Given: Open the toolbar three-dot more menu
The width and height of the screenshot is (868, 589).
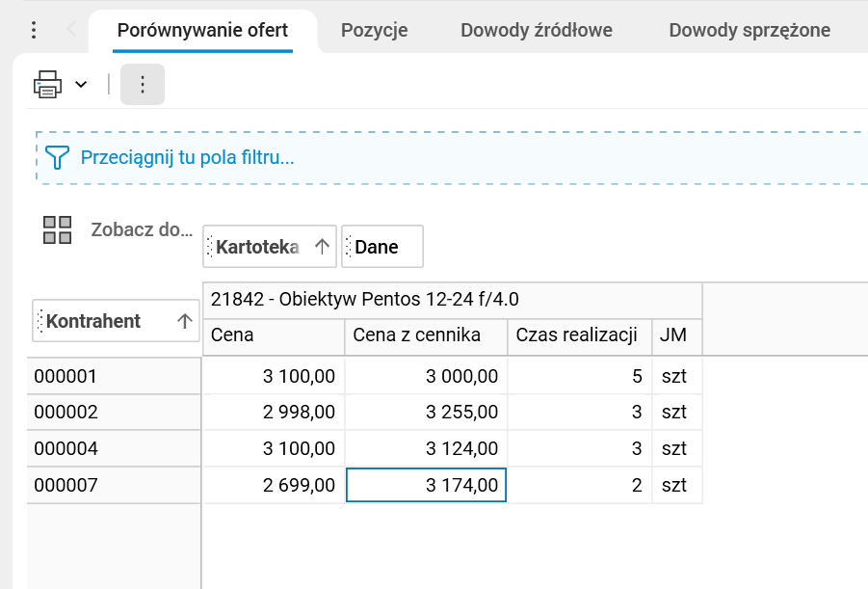Looking at the screenshot, I should coord(143,85).
